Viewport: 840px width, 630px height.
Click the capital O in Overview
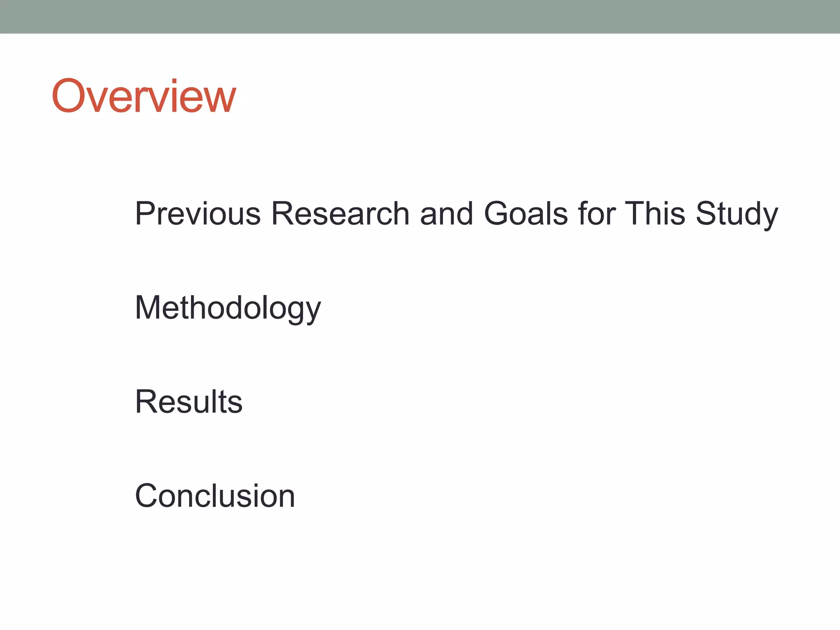click(68, 96)
